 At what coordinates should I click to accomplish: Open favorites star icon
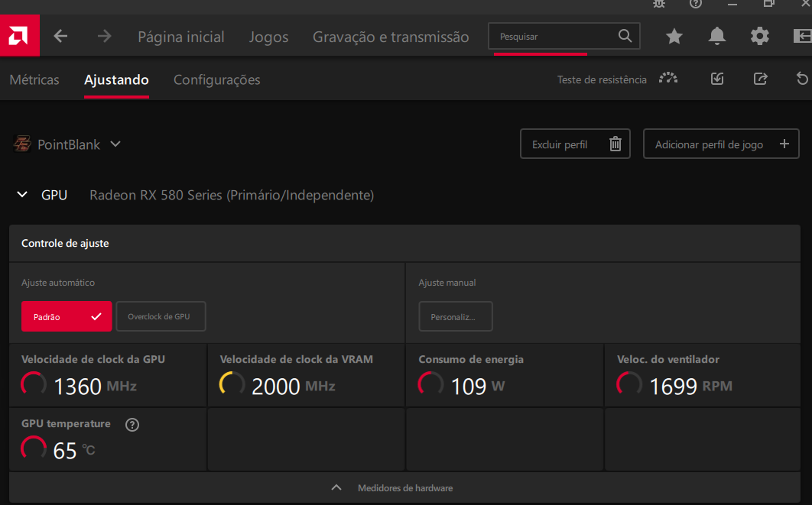tap(674, 36)
